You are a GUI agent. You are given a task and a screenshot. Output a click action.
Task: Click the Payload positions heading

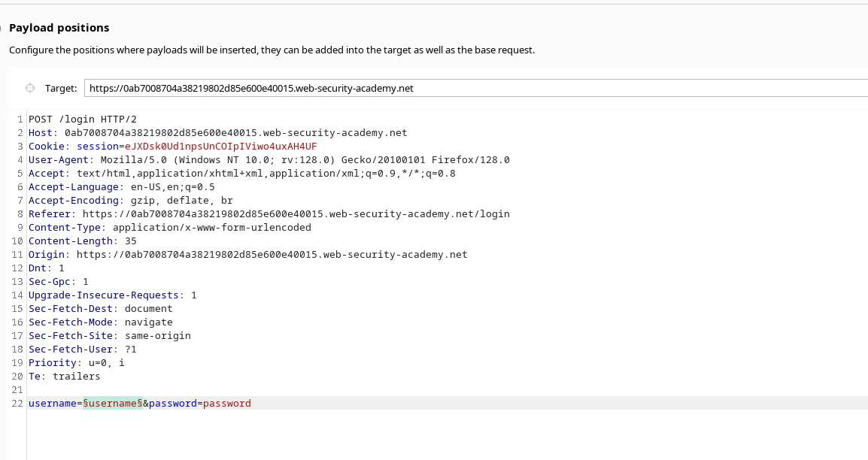click(59, 28)
